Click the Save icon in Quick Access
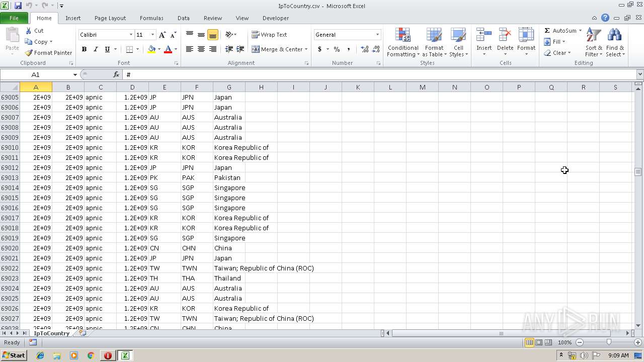 click(x=18, y=6)
